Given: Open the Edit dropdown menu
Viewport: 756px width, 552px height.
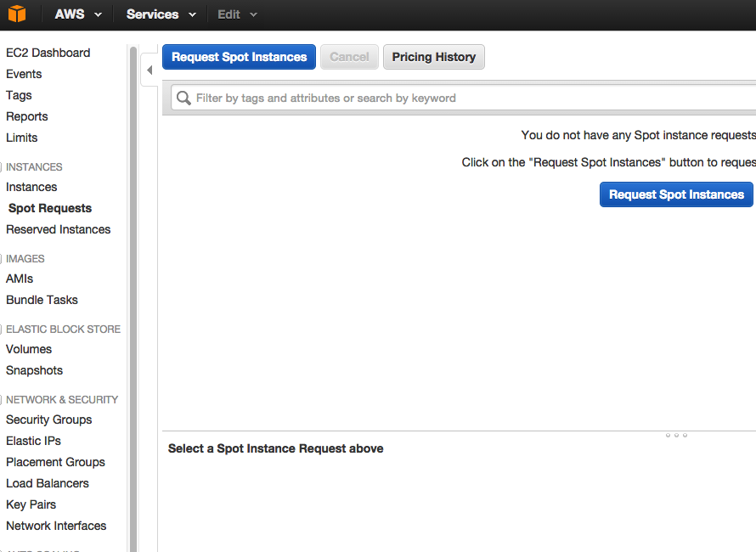Looking at the screenshot, I should [x=237, y=14].
